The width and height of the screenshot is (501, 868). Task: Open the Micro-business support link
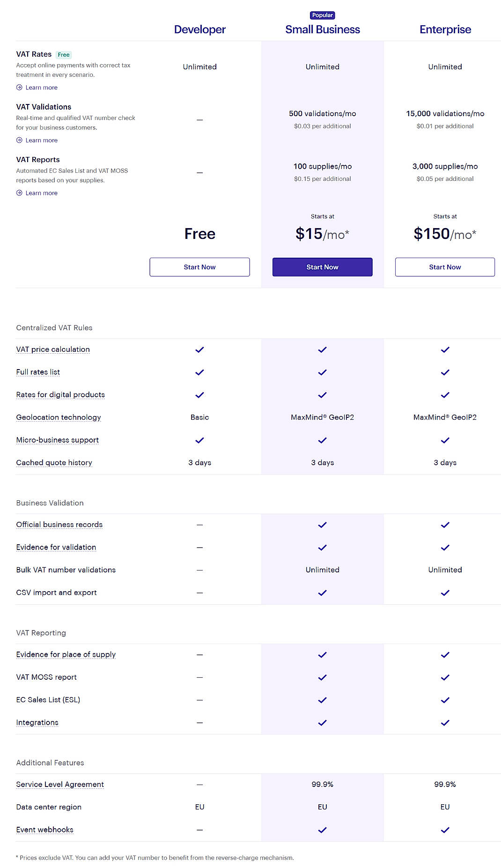click(57, 440)
